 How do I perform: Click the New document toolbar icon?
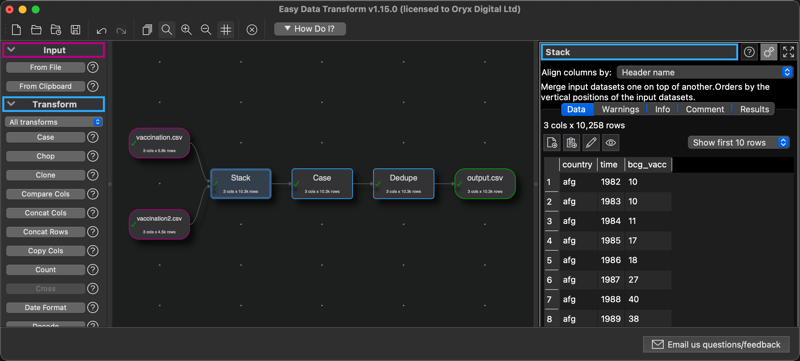(16, 30)
